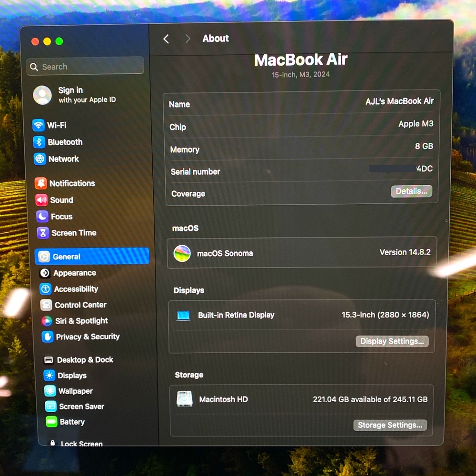The width and height of the screenshot is (476, 476).
Task: Click the Bluetooth icon in sidebar
Action: tap(39, 142)
